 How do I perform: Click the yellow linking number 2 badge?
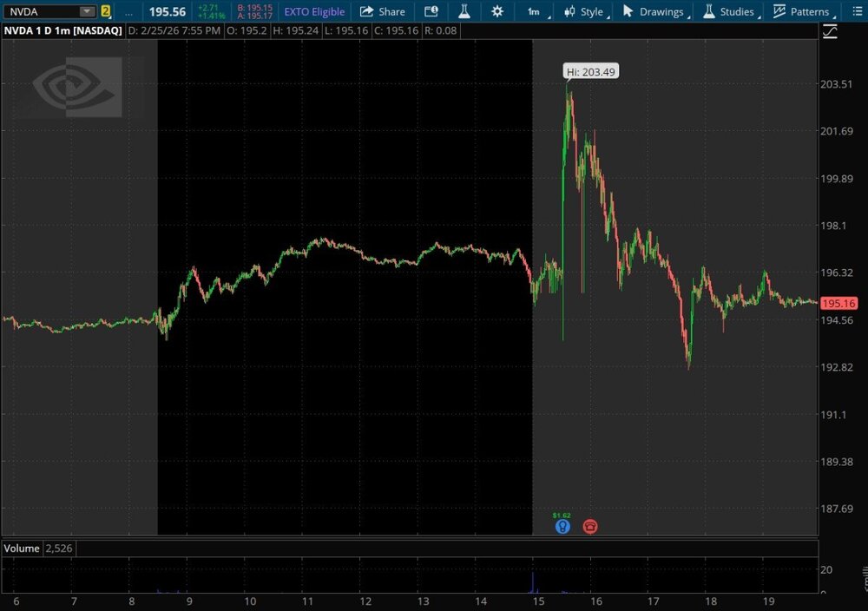click(106, 12)
